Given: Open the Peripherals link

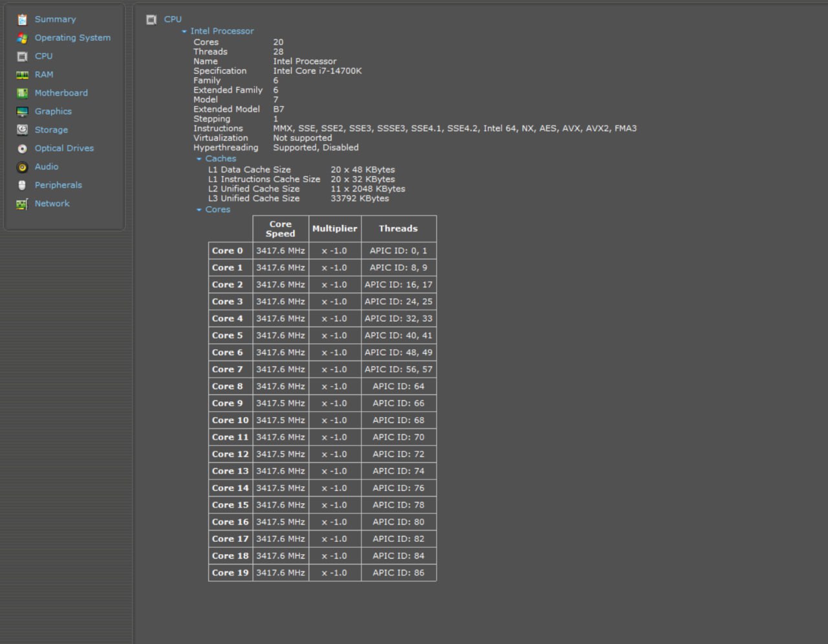Looking at the screenshot, I should click(58, 185).
